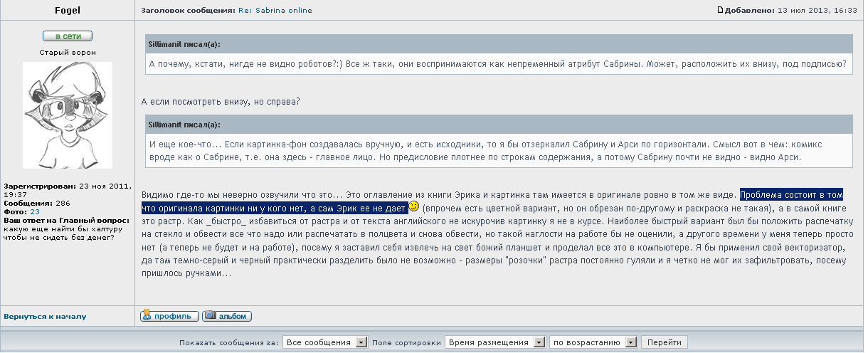Click the 'Старый ворон' rank text
868x353 pixels.
68,52
